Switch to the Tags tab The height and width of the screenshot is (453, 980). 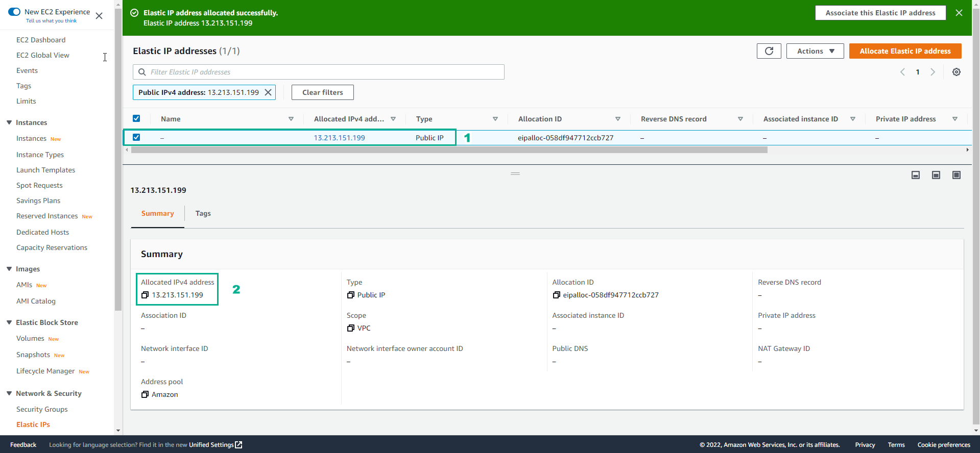coord(203,214)
